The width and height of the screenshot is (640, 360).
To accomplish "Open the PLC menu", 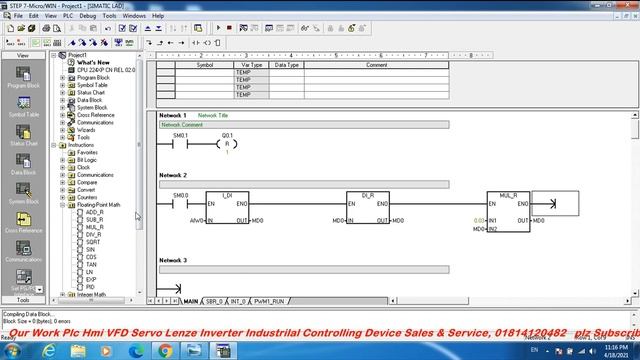I will pyautogui.click(x=68, y=16).
